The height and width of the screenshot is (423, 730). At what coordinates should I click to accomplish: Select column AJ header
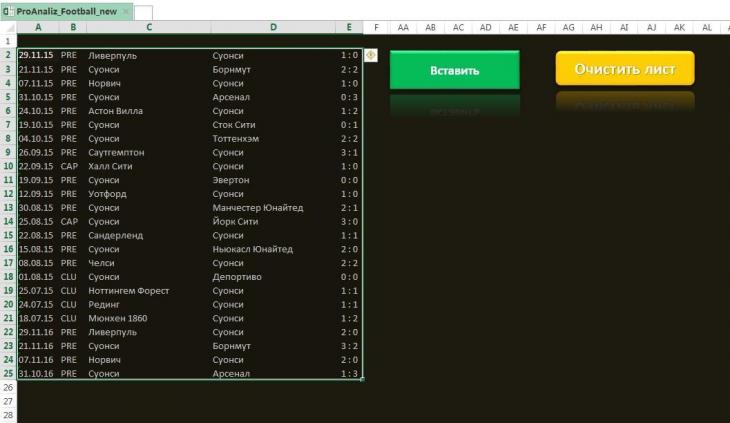(651, 27)
